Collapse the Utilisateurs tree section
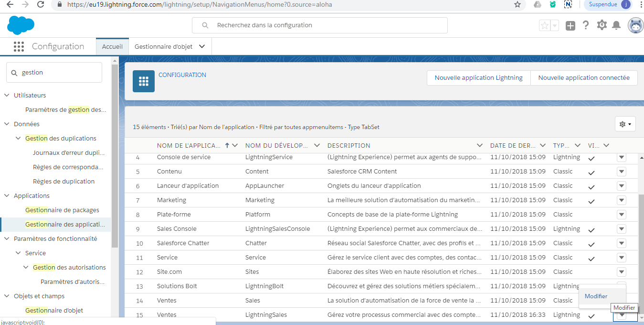The image size is (644, 325). [7, 96]
